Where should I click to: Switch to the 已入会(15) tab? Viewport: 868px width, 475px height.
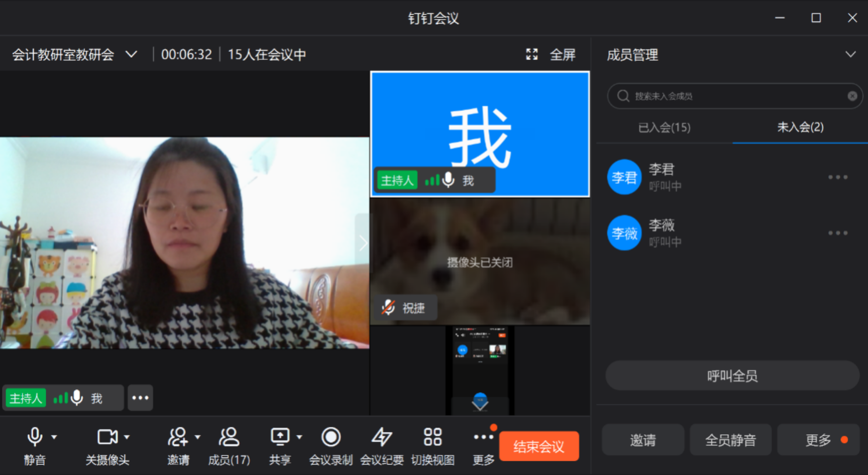[x=664, y=128]
